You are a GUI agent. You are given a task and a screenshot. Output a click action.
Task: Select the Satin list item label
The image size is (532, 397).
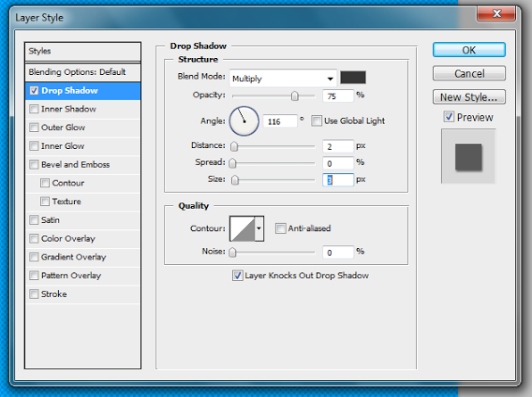[x=51, y=220]
